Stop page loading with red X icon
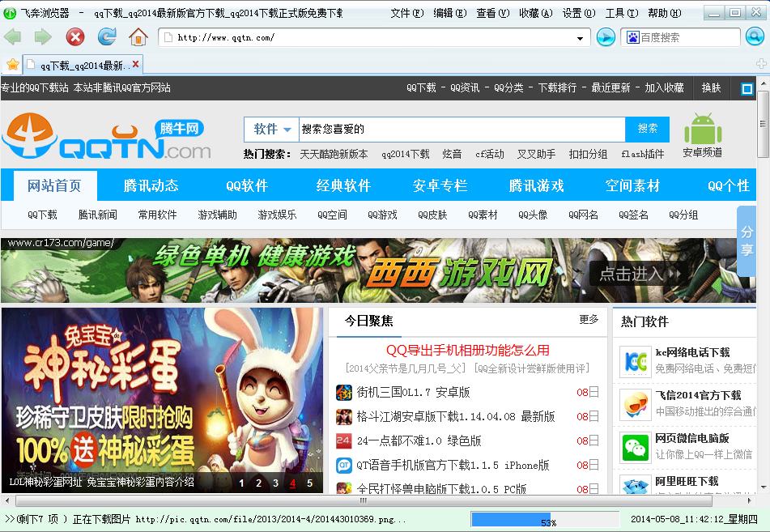Image resolution: width=770 pixels, height=532 pixels. [75, 36]
